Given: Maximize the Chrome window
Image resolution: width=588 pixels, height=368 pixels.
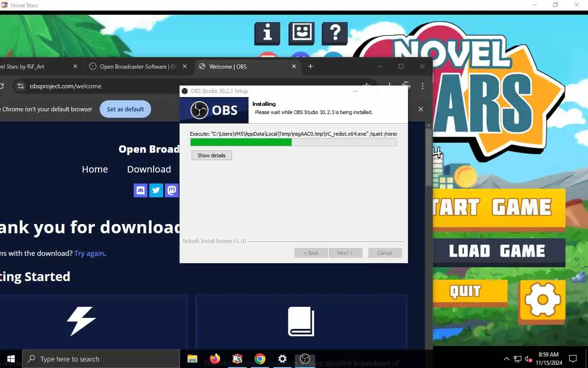Looking at the screenshot, I should (401, 66).
